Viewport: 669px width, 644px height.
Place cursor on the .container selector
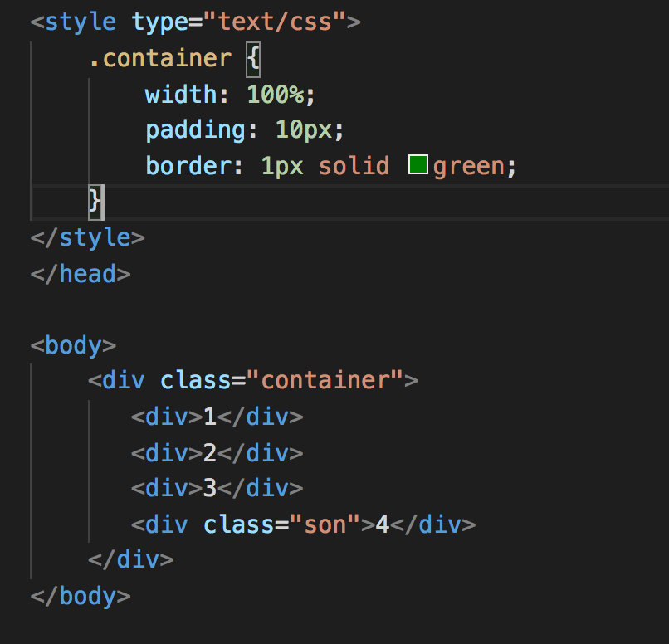click(160, 58)
